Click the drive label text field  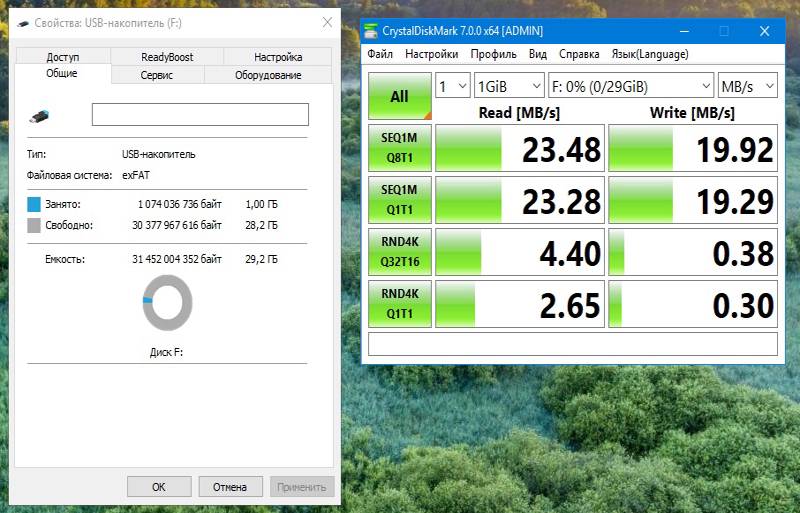pyautogui.click(x=200, y=115)
